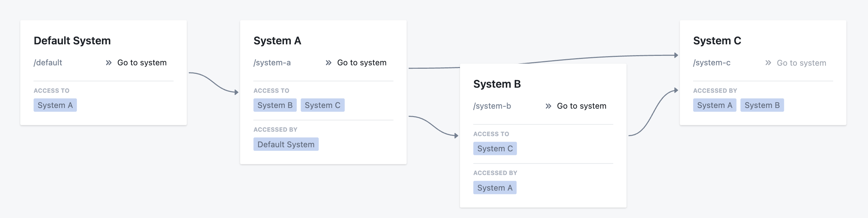Click the System B card title
The width and height of the screenshot is (868, 218).
pyautogui.click(x=497, y=84)
